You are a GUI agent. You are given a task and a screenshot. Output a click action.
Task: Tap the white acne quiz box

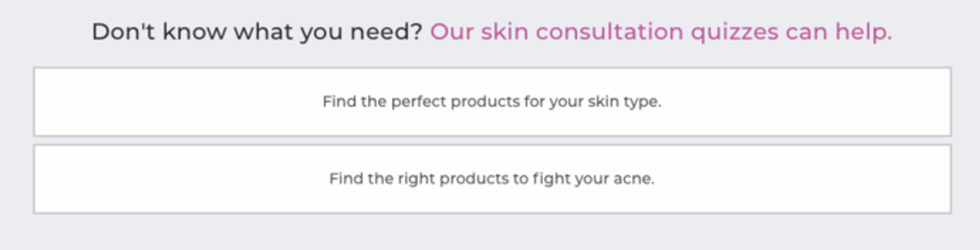[x=492, y=179]
